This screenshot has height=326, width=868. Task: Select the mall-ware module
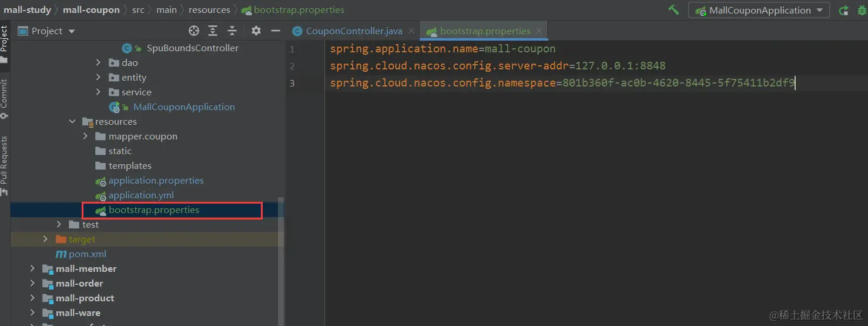[78, 313]
